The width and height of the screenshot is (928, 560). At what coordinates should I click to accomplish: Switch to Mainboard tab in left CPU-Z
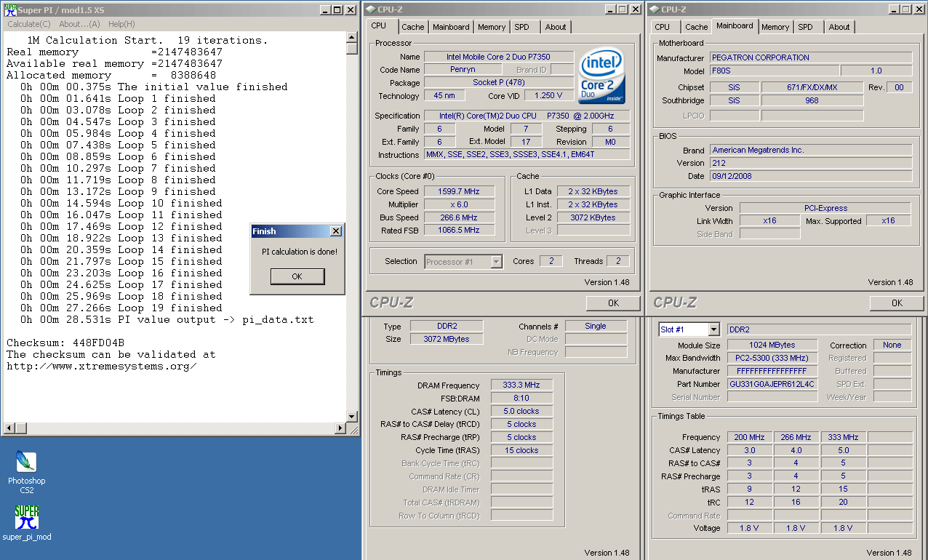(451, 27)
